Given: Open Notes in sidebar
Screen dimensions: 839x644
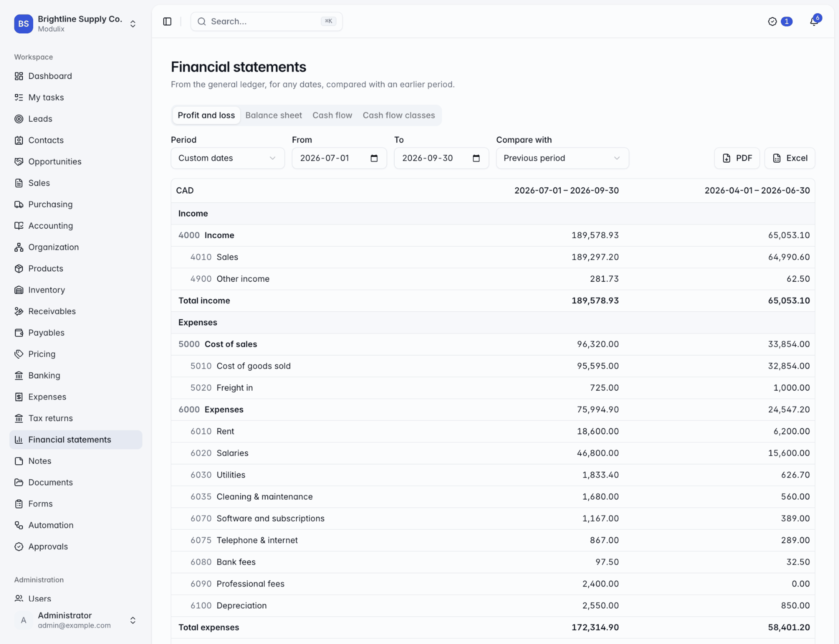Looking at the screenshot, I should pos(76,461).
